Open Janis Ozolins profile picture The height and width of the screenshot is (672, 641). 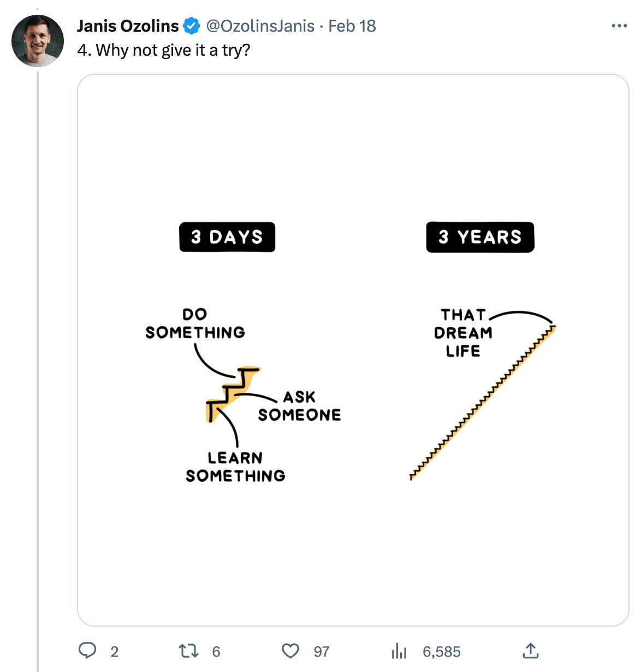coord(38,41)
